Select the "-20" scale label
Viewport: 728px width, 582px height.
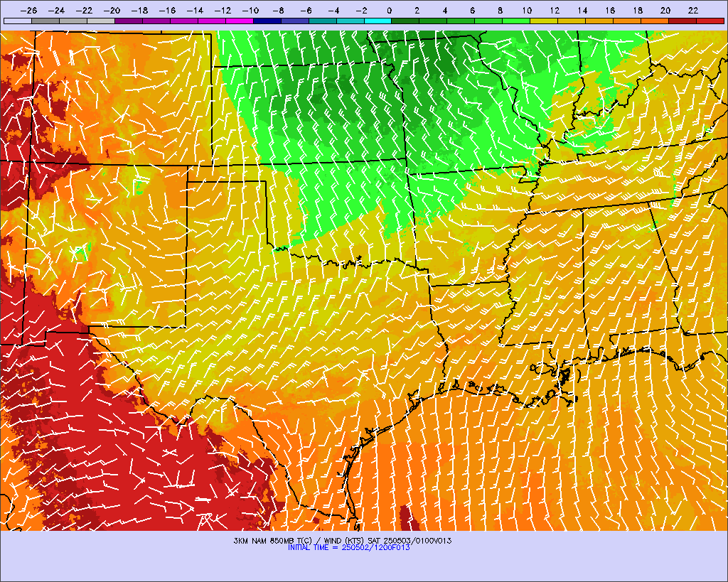coord(112,10)
